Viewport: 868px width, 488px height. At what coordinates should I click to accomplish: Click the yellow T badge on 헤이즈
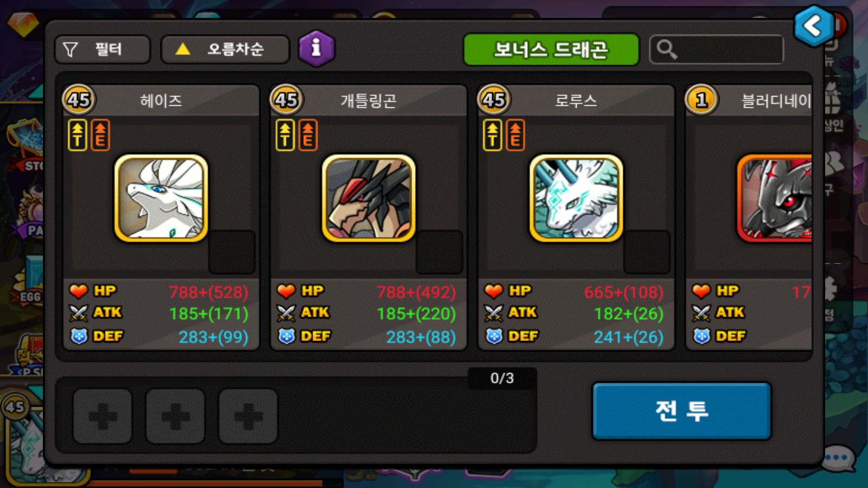pyautogui.click(x=78, y=135)
